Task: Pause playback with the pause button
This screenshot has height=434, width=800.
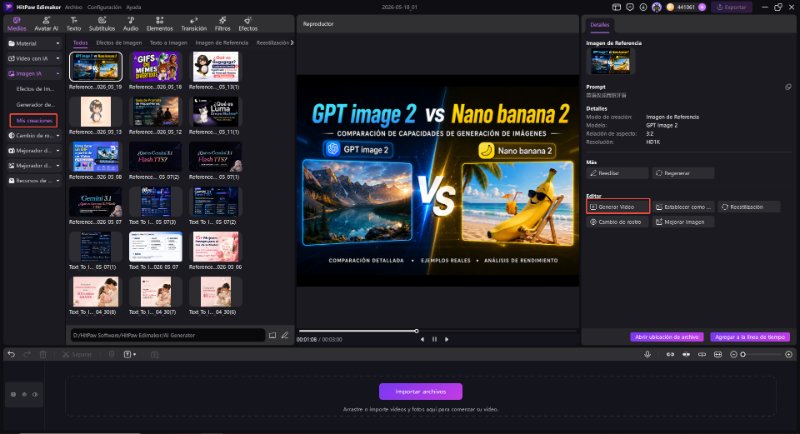Action: (435, 339)
